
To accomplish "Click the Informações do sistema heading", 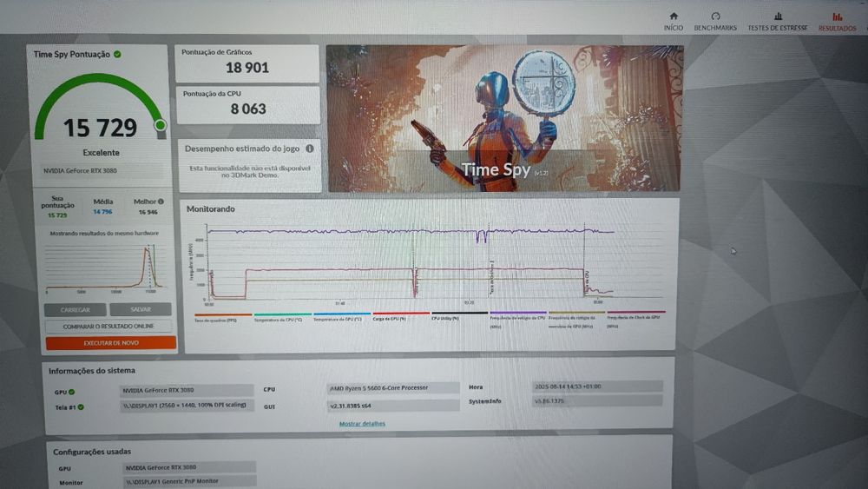I will [92, 371].
